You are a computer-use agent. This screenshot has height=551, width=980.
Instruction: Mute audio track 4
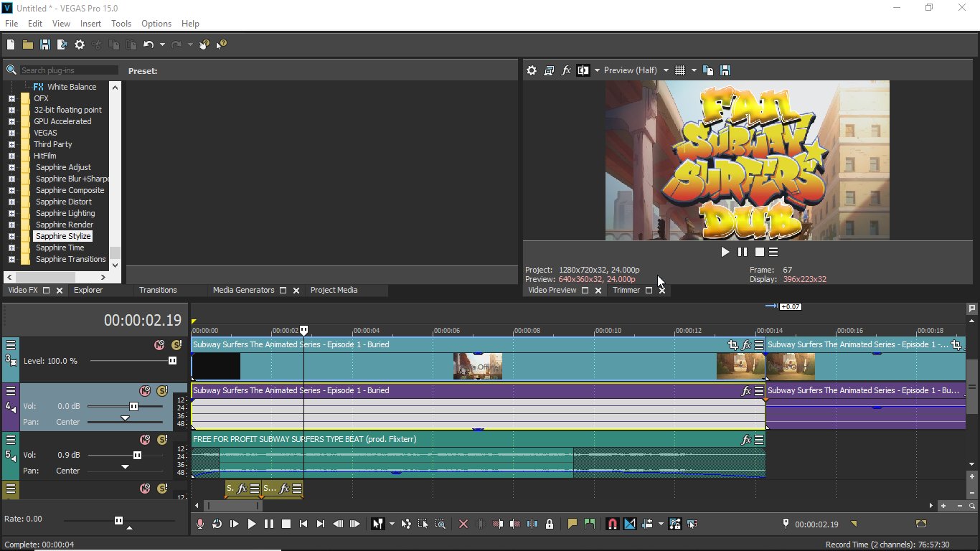(145, 391)
